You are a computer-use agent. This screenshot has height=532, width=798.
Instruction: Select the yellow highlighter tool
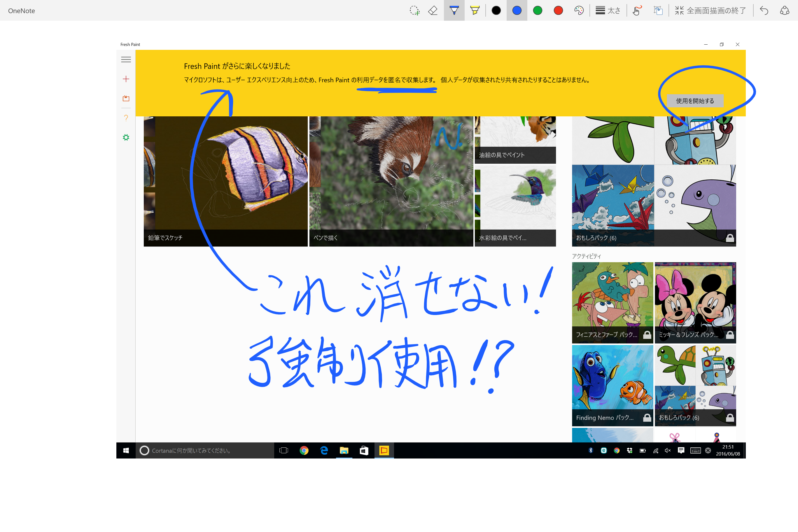(x=475, y=10)
